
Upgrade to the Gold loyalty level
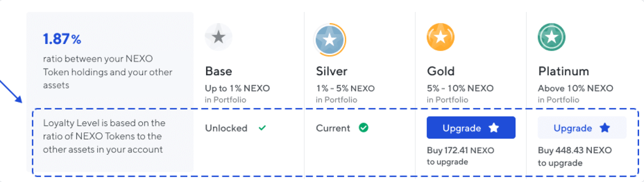pos(471,128)
